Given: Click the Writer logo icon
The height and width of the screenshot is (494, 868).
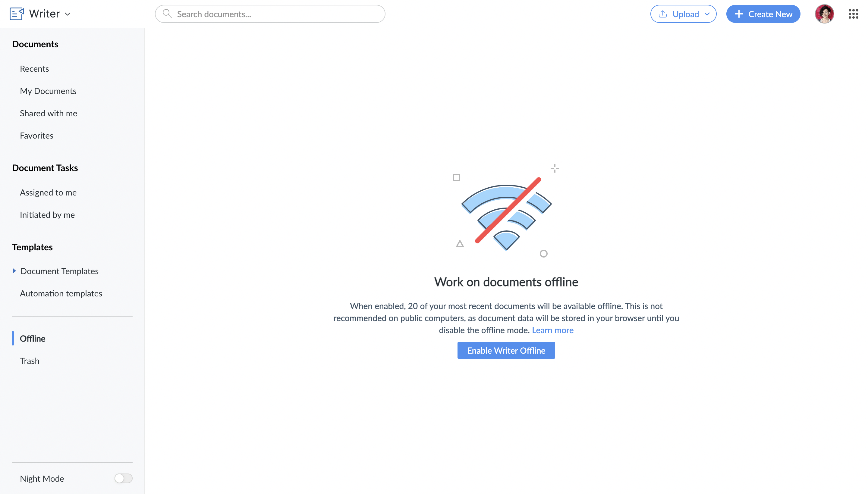Looking at the screenshot, I should (x=17, y=14).
